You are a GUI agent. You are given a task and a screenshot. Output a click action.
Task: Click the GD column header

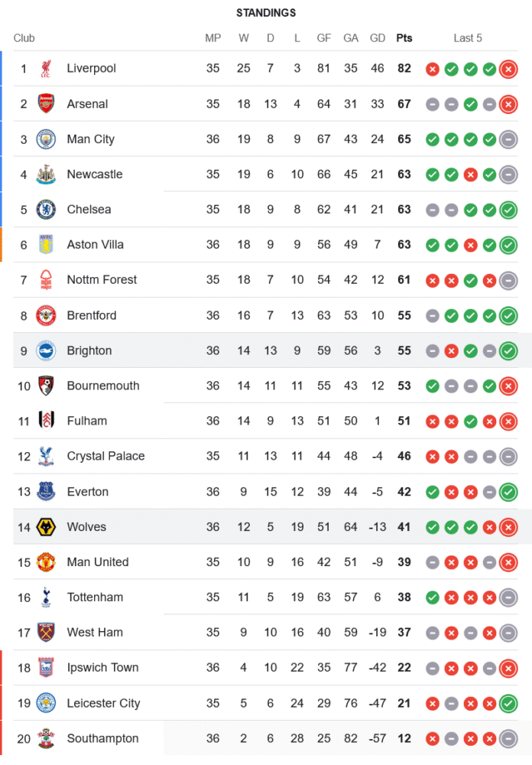(x=378, y=38)
